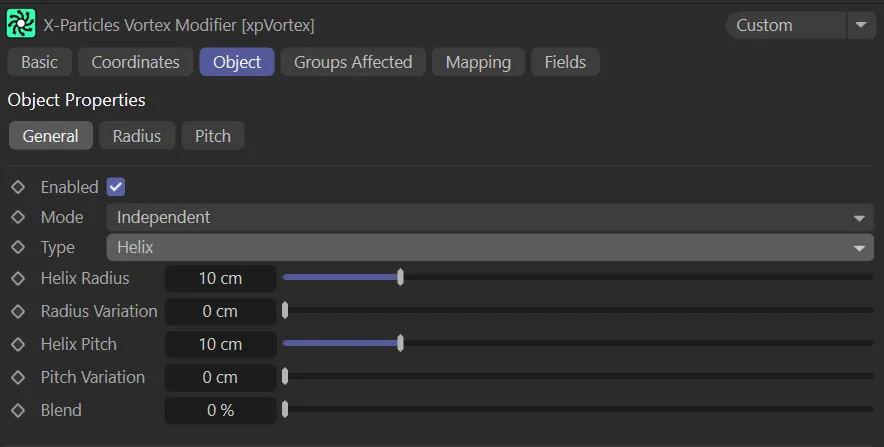Click the keyframe diamond beside Helix Radius
The image size is (884, 447).
point(18,278)
